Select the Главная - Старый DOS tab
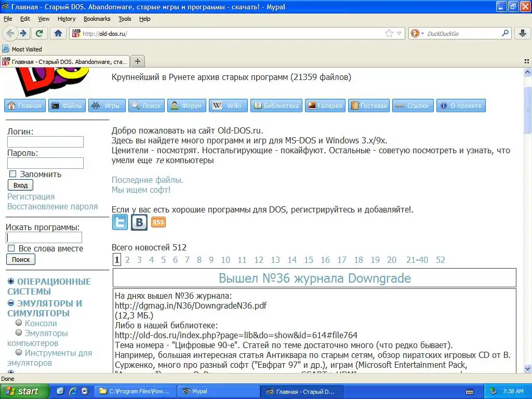The width and height of the screenshot is (532, 399). 65,61
